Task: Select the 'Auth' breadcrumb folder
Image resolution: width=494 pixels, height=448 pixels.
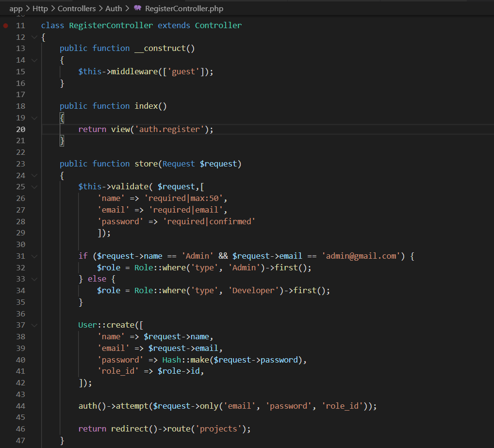Action: [114, 8]
